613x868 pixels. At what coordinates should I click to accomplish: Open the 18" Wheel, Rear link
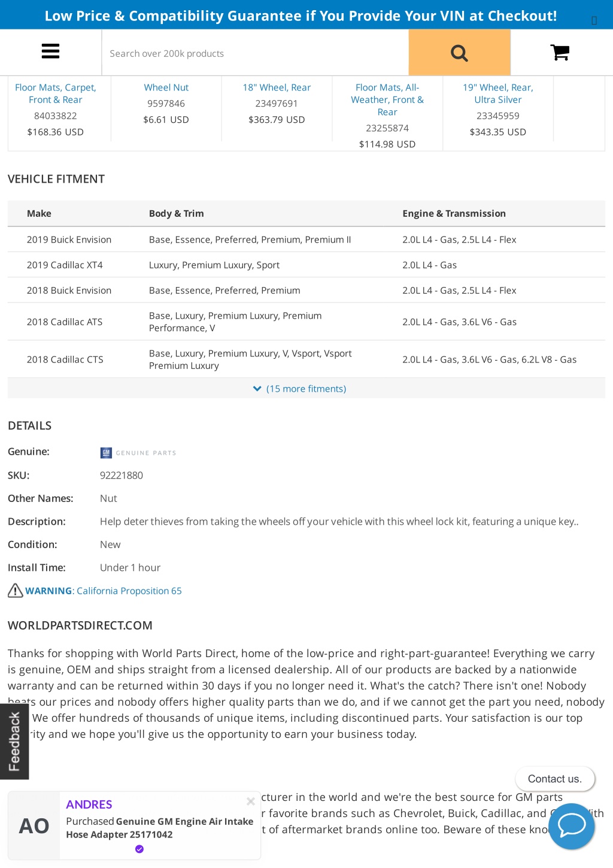click(277, 87)
